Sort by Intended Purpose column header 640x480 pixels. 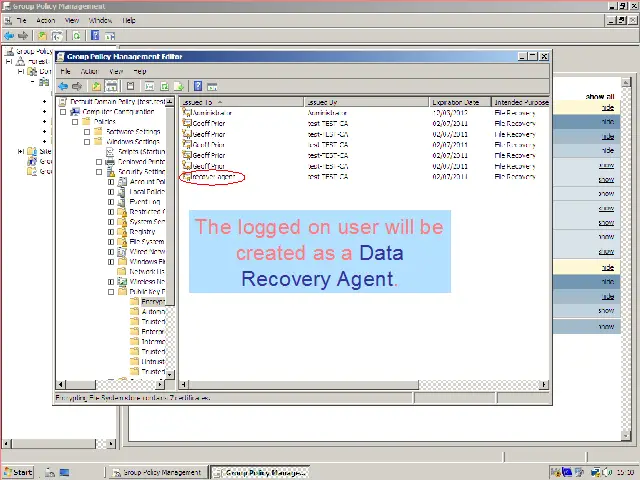tap(520, 102)
